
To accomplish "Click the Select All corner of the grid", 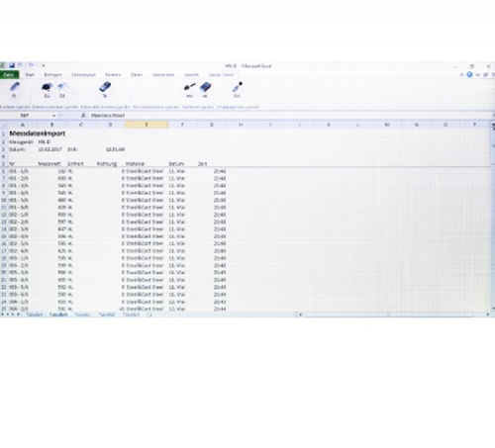I will (4, 125).
